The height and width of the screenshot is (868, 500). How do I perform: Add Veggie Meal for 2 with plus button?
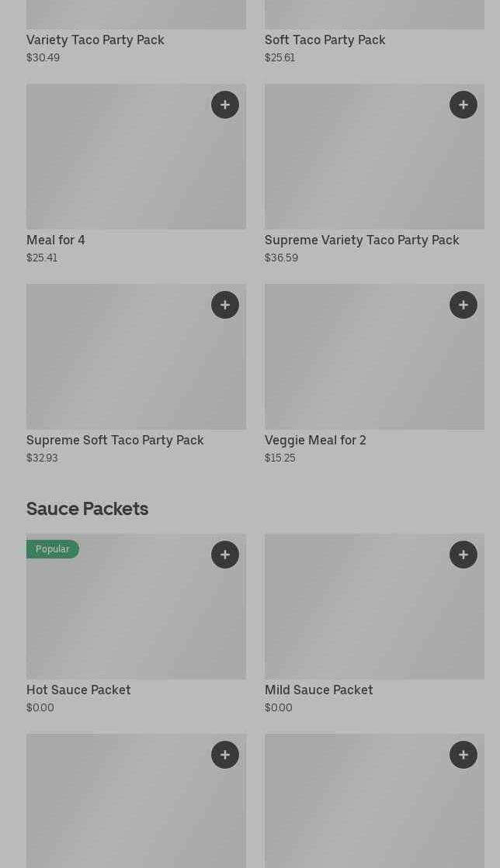tap(464, 305)
